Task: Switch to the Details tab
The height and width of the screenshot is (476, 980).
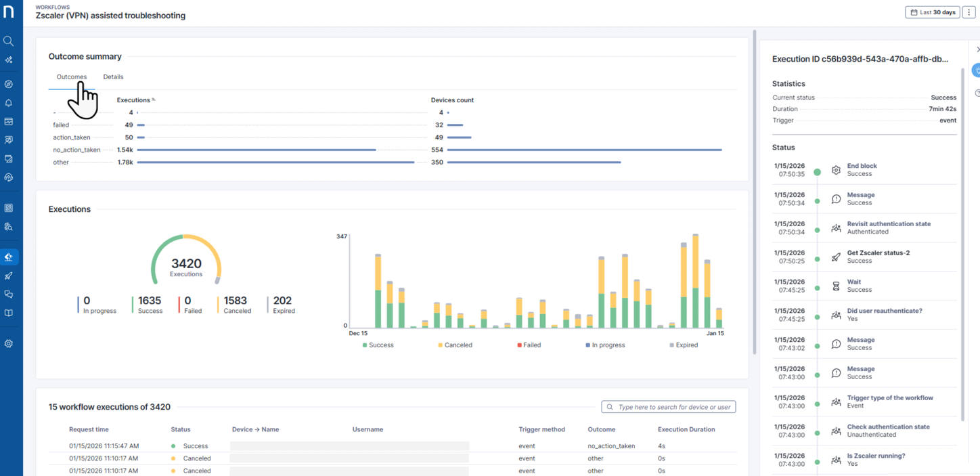Action: click(x=113, y=77)
